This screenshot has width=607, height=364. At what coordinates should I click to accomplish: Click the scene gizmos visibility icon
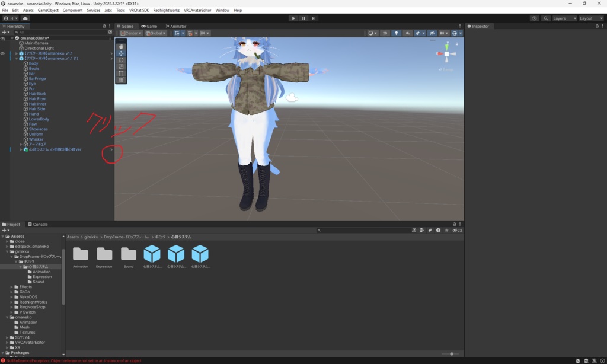pos(455,33)
